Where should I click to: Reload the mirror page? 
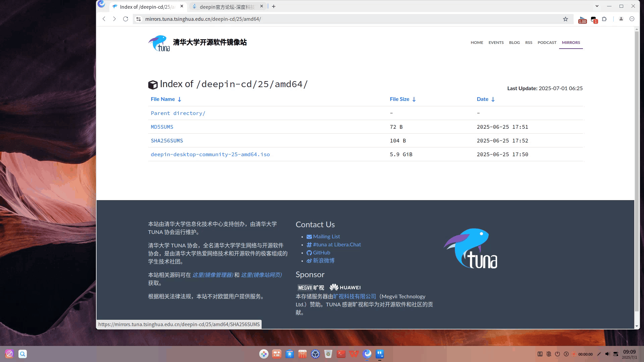click(125, 19)
